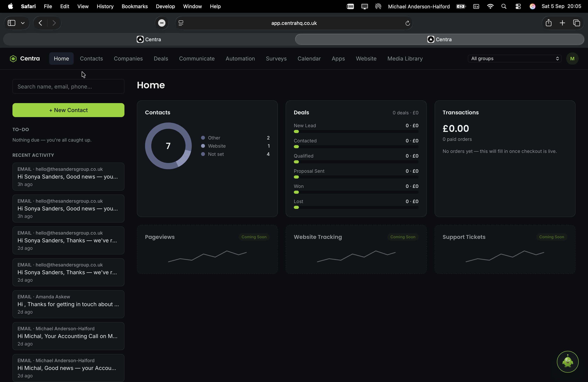Open the Surveys navigation tab

[276, 59]
